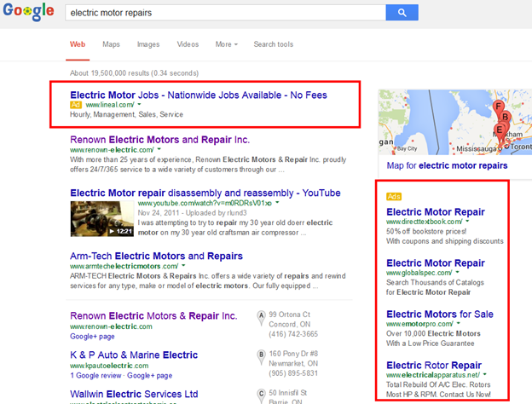Open the More dropdown menu
This screenshot has width=532, height=404.
point(227,44)
